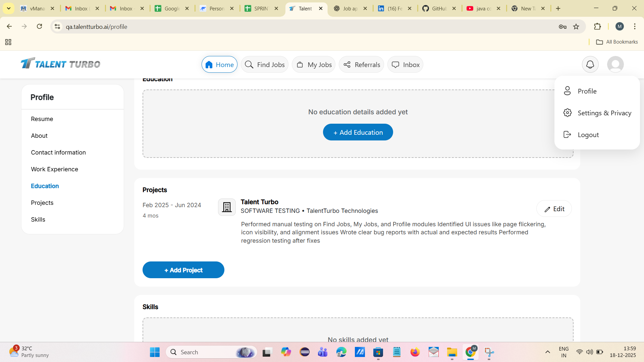Switch to the LinkedIn browser tab

[394, 8]
